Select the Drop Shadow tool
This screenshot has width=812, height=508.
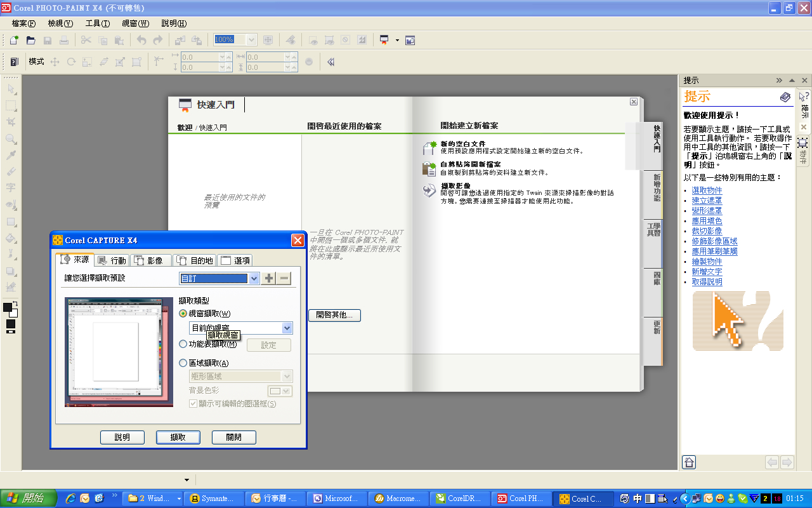pyautogui.click(x=11, y=271)
